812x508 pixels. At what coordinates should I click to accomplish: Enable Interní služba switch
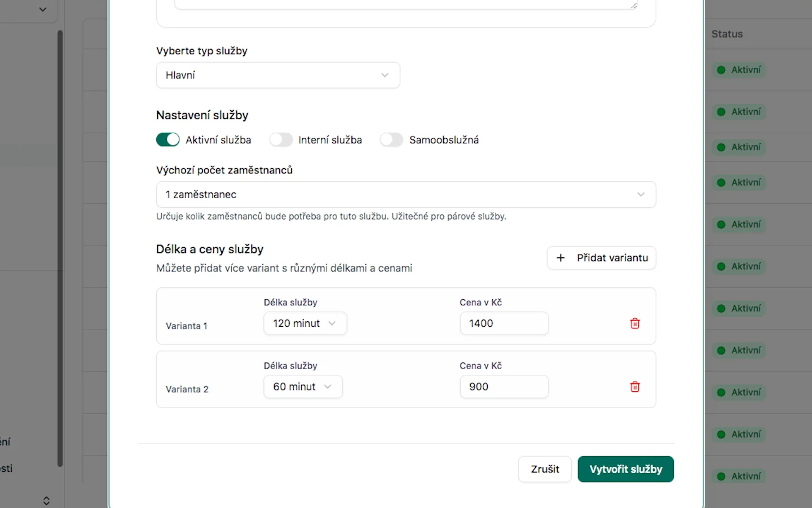(x=281, y=139)
